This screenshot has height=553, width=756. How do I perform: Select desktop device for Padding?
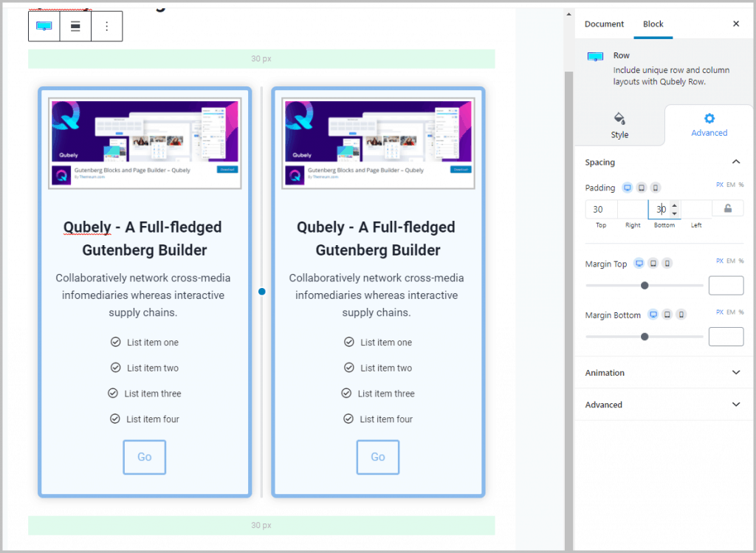[x=628, y=188]
